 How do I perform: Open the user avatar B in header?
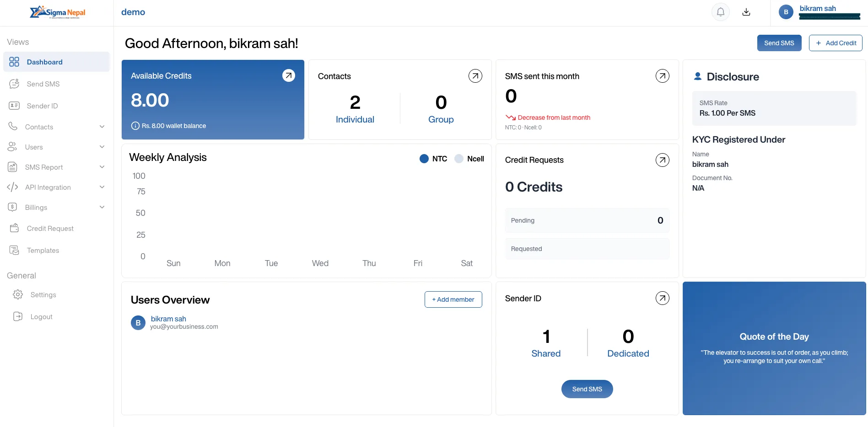coord(786,12)
